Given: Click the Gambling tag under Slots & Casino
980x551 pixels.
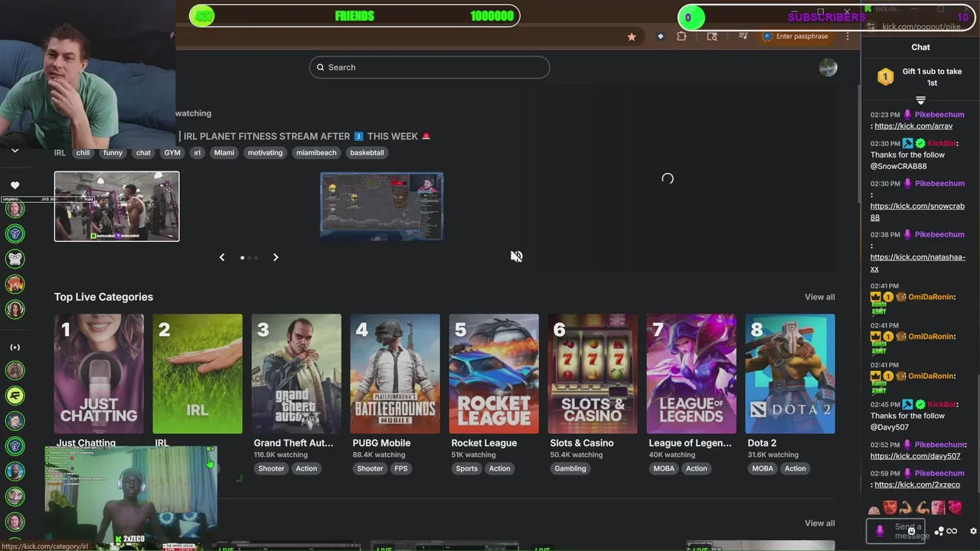Looking at the screenshot, I should (570, 468).
